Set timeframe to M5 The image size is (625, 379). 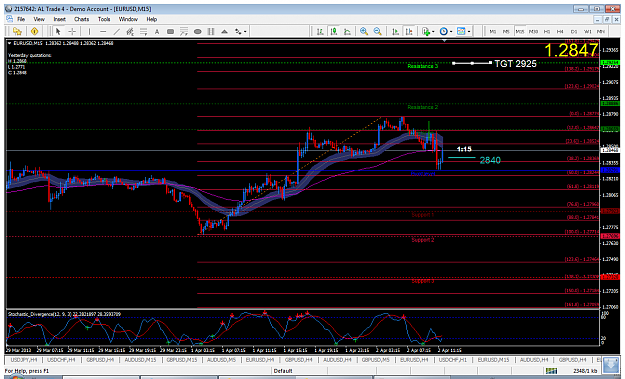tap(506, 31)
